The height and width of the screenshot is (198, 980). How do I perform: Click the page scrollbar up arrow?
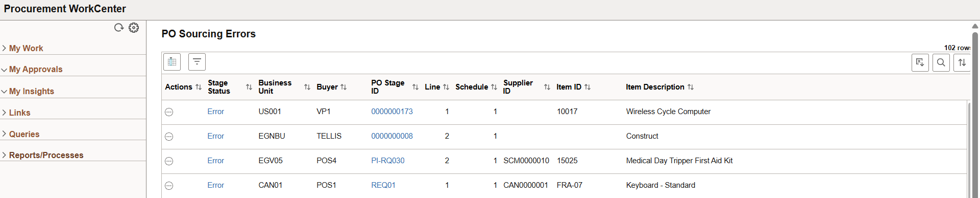pyautogui.click(x=975, y=26)
